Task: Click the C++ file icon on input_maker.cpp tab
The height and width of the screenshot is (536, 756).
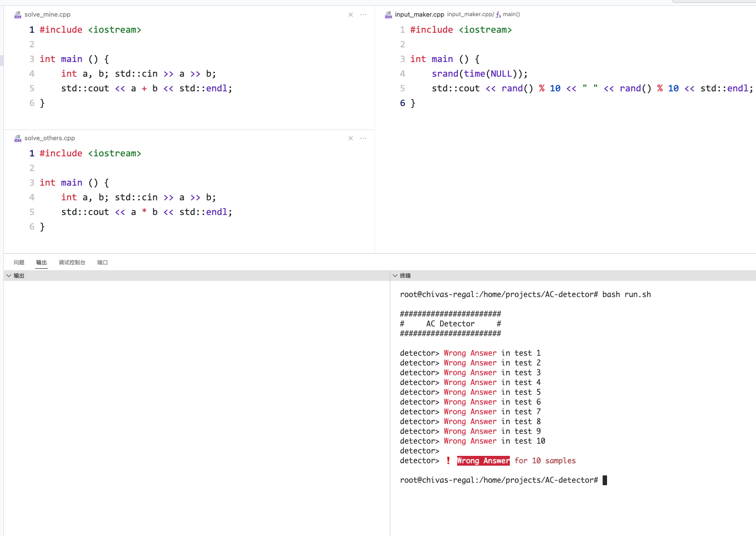Action: (x=388, y=15)
